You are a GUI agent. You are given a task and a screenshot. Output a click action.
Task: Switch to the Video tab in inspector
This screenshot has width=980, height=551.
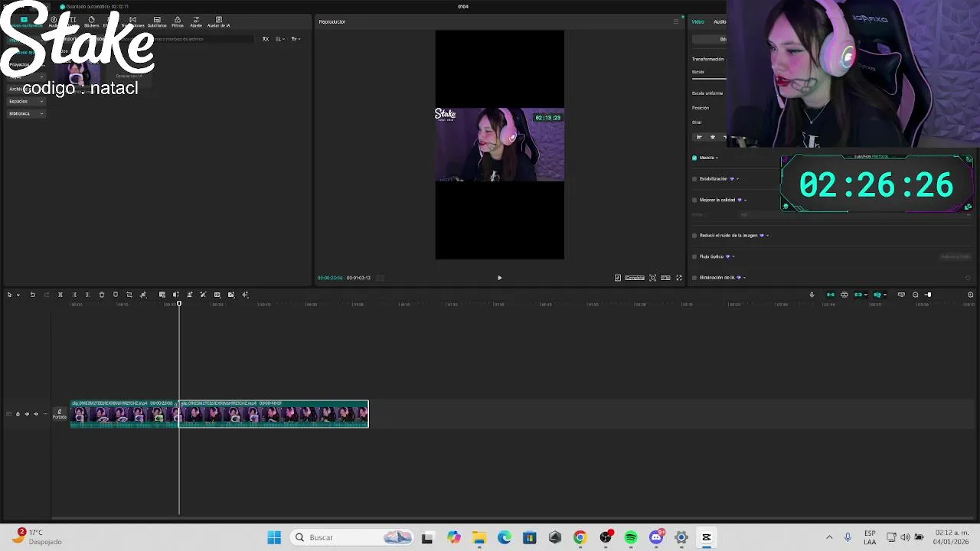(698, 21)
